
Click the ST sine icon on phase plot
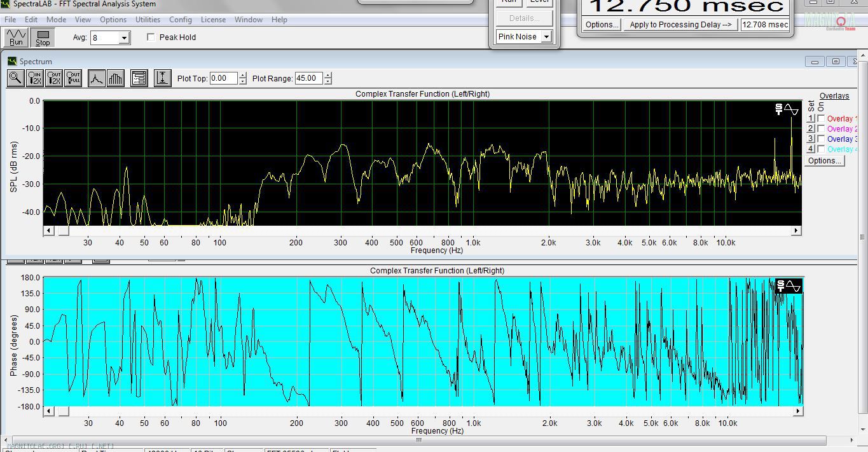(789, 286)
